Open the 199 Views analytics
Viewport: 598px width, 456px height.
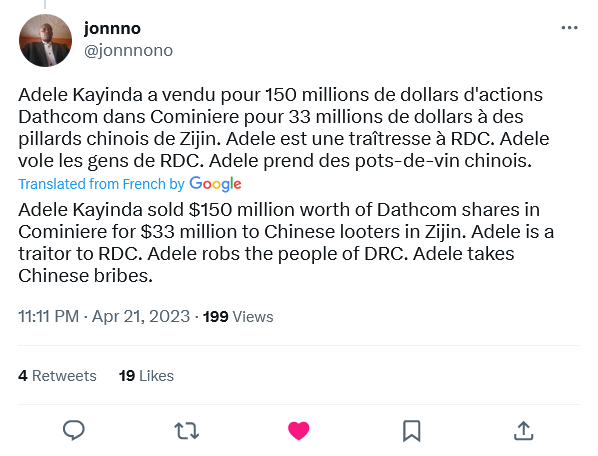tap(238, 317)
